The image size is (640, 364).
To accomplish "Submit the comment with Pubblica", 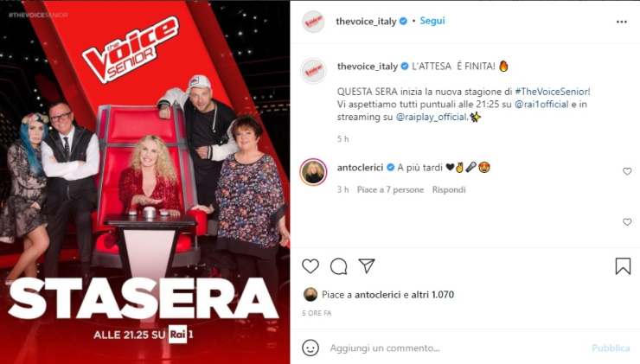I will point(611,348).
